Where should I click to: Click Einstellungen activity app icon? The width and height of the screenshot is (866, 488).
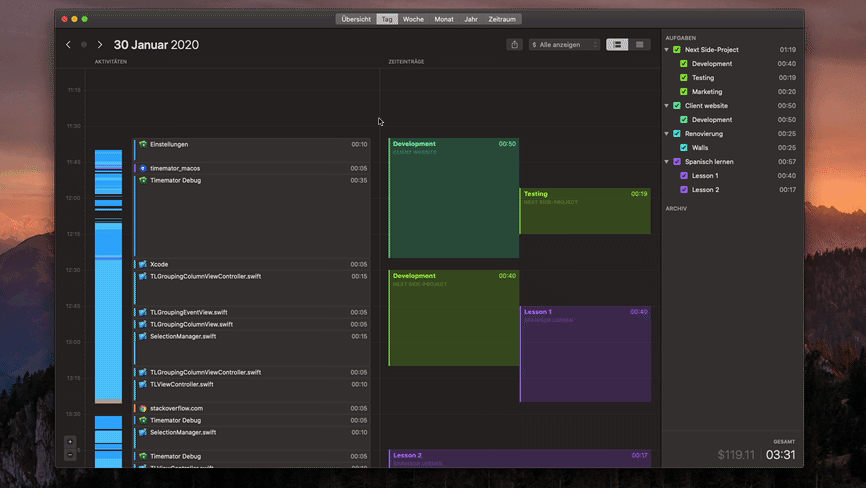(143, 144)
